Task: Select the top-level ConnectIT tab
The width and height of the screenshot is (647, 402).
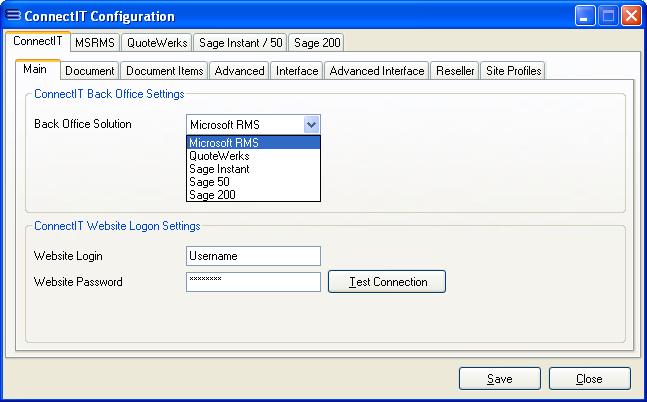Action: coord(38,41)
